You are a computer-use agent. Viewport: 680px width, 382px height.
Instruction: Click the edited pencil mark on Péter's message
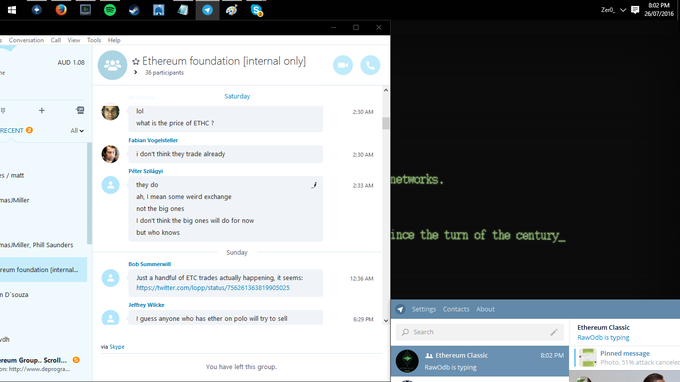314,185
